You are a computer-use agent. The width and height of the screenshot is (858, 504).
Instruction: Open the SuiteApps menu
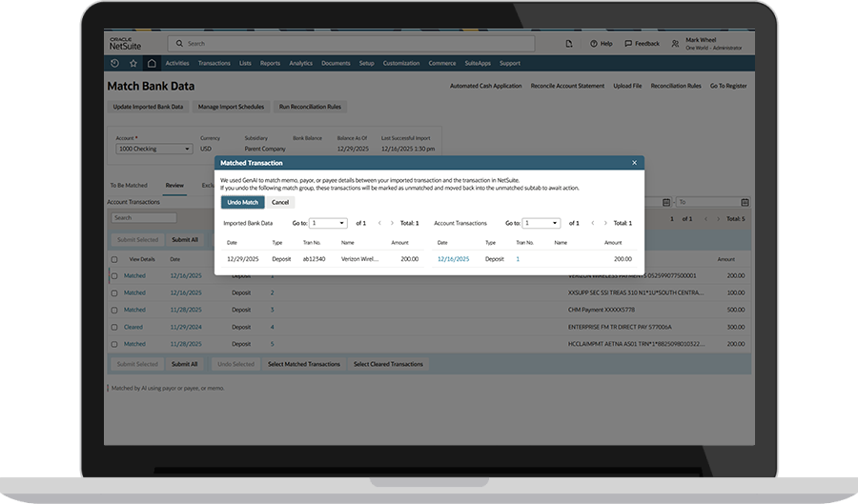pos(478,64)
